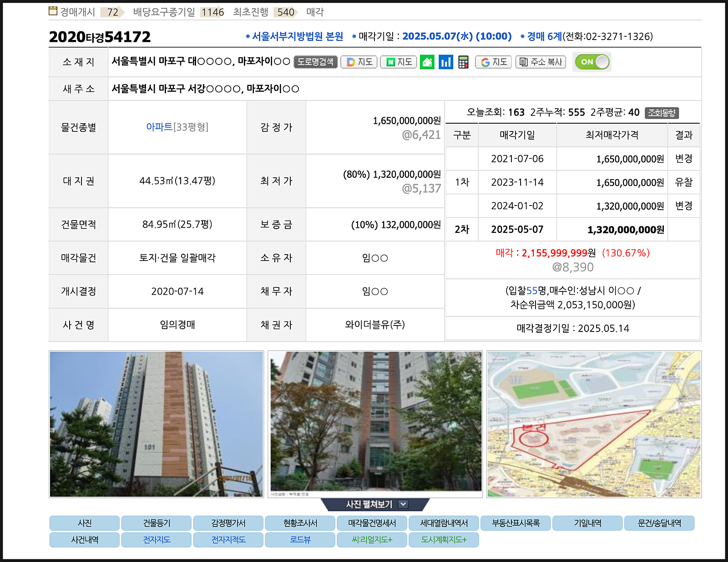Toggle the green ON switch
This screenshot has width=728, height=562.
coord(592,62)
